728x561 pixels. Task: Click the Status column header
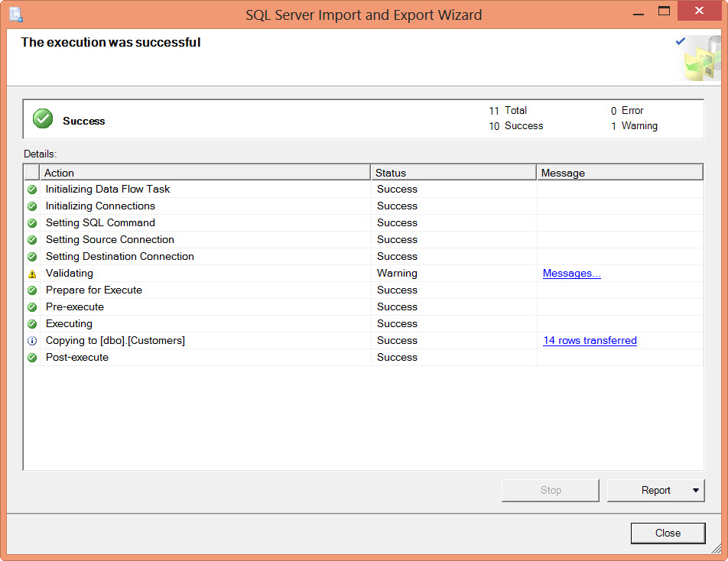pyautogui.click(x=453, y=173)
